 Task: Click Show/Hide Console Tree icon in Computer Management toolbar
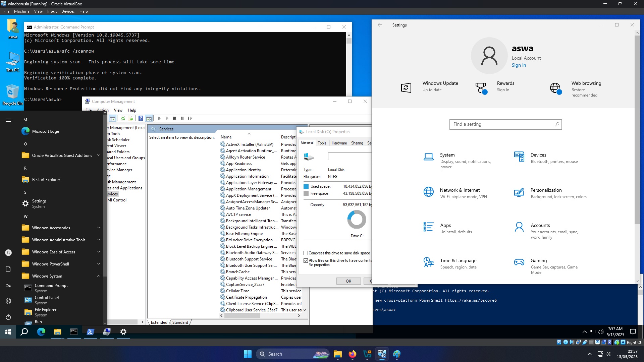click(113, 119)
